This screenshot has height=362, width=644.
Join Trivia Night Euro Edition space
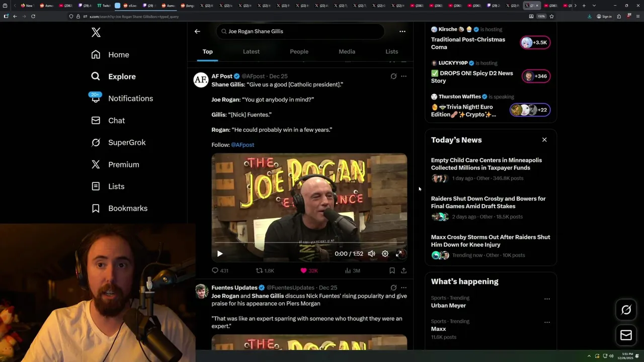point(463,111)
